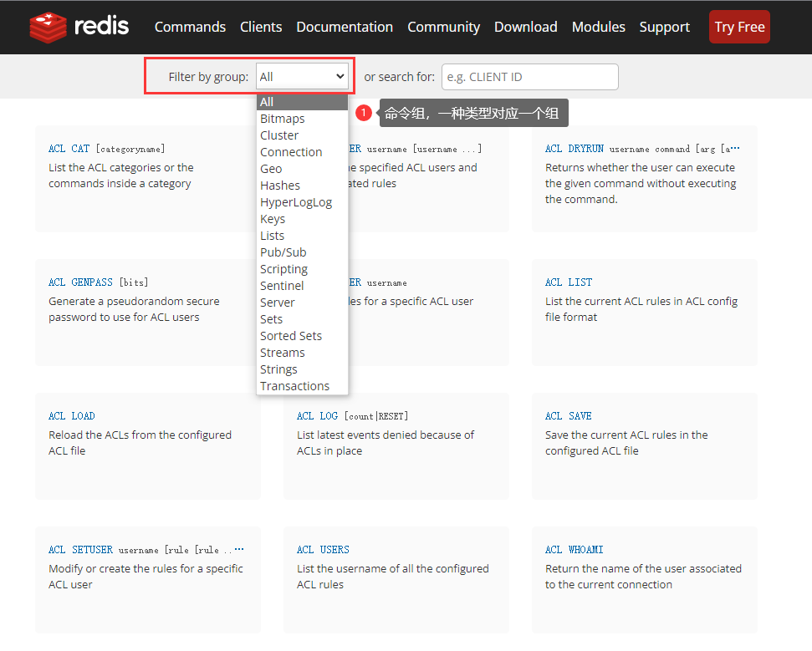Pick Streams from the group options
The width and height of the screenshot is (812, 651).
(303, 353)
